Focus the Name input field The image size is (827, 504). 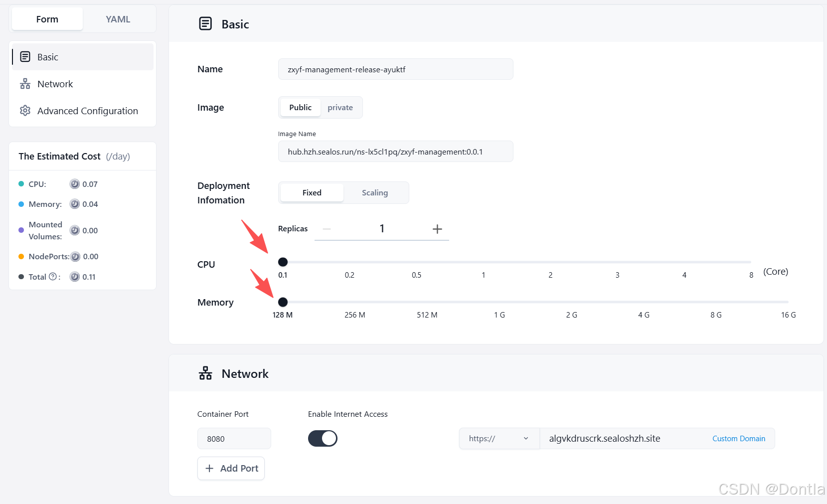click(395, 69)
